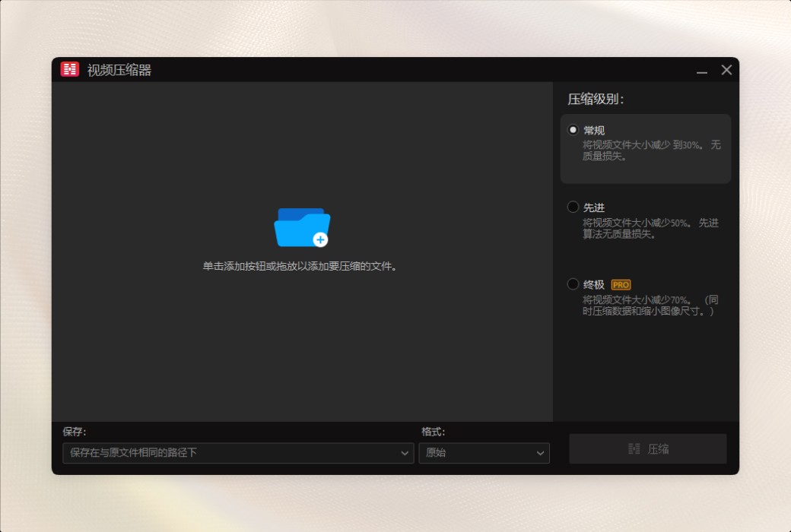Click the chevron on the save path dropdown
The image size is (791, 532).
405,453
